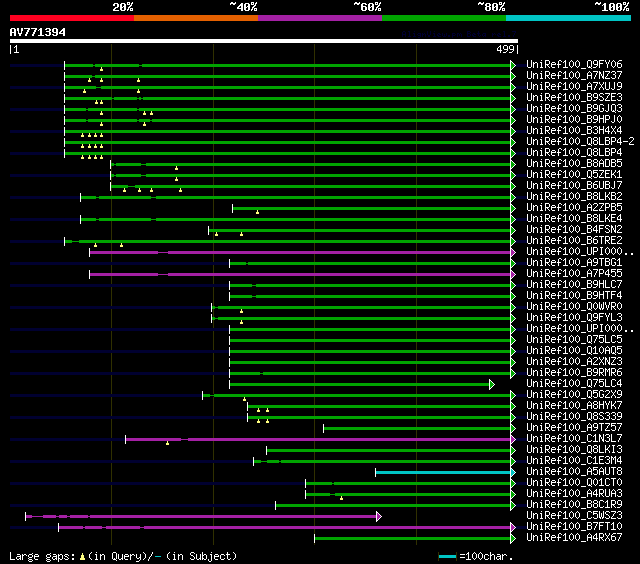Screen dimensions: 640x564
Task: Click the cyan arrowhead ending the UniRef100_A5AUT8 alignment
Action: (513, 473)
